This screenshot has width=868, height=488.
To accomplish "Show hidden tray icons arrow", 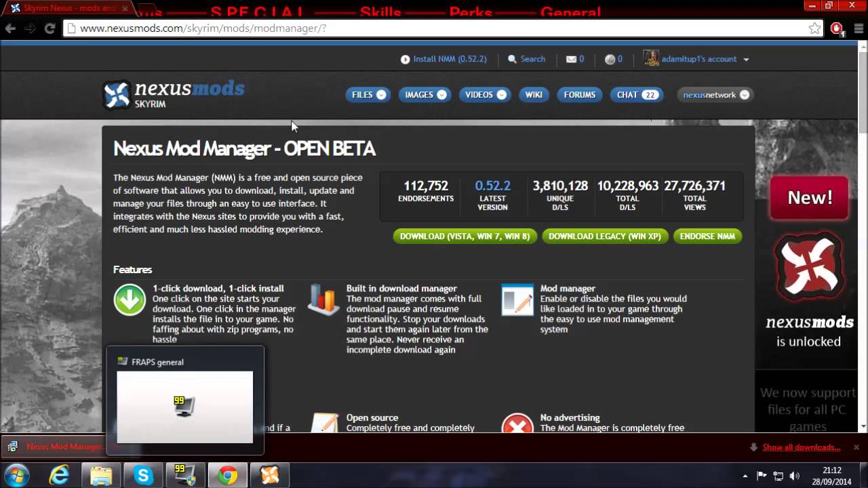I will pos(745,476).
